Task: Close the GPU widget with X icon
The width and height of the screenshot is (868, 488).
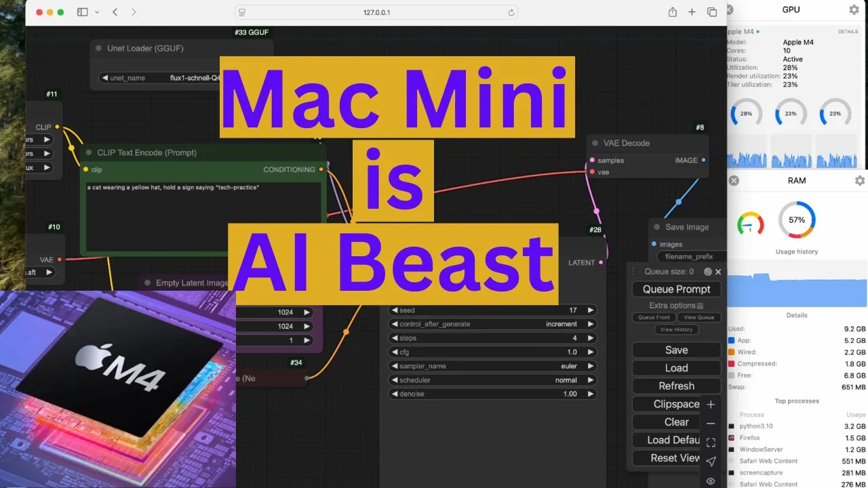Action: click(x=730, y=9)
